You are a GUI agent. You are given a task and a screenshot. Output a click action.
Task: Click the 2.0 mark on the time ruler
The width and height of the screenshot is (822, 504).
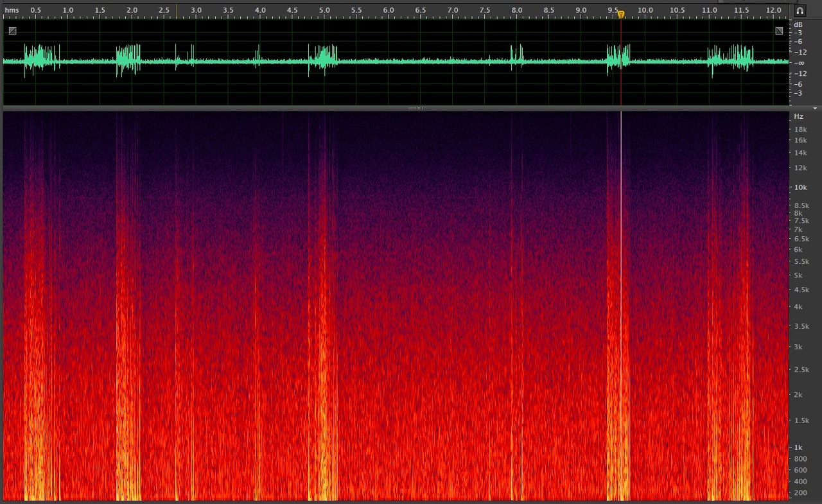(132, 11)
